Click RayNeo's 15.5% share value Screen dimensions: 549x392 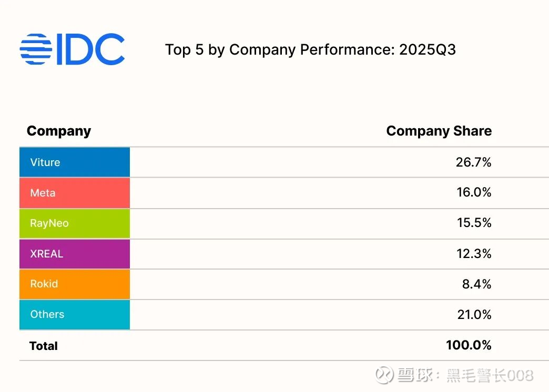click(473, 223)
